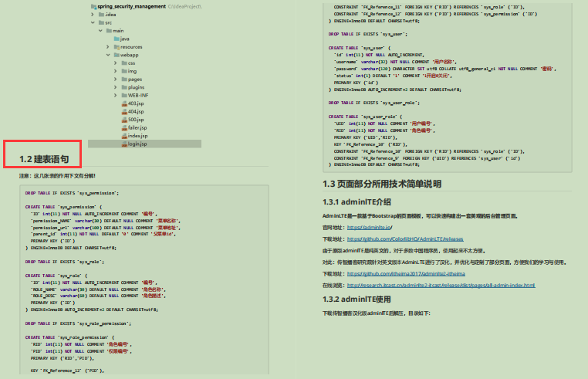This screenshot has height=379, width=588.
Task: Select the java folder name in tree
Action: click(x=124, y=39)
